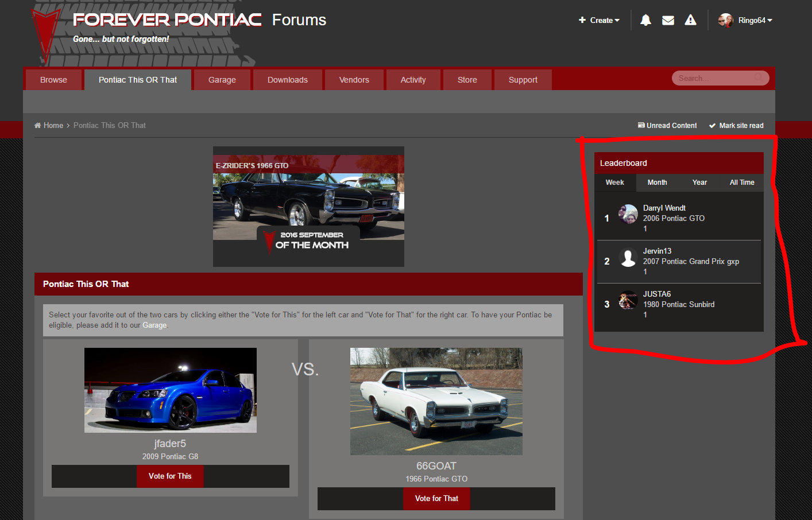
Task: Open the messages envelope icon
Action: click(668, 20)
